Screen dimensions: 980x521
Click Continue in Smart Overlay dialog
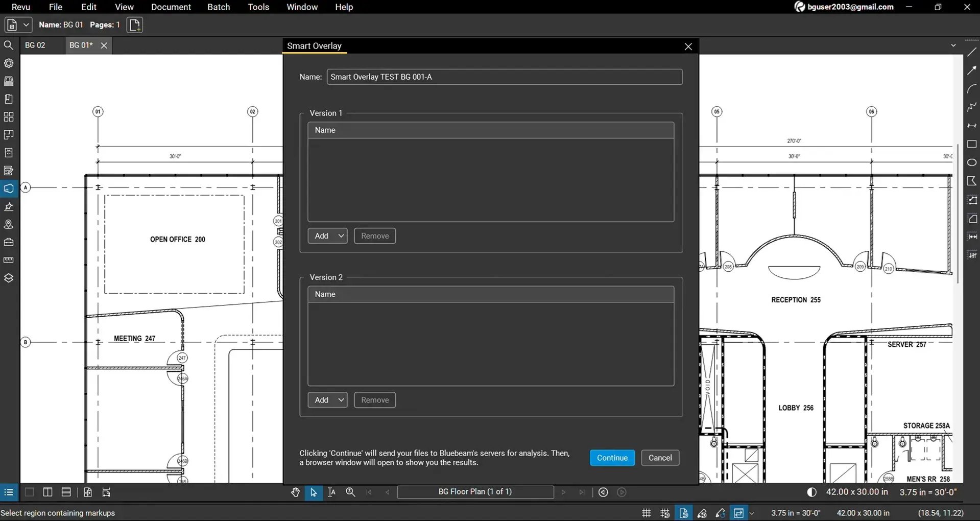point(612,458)
